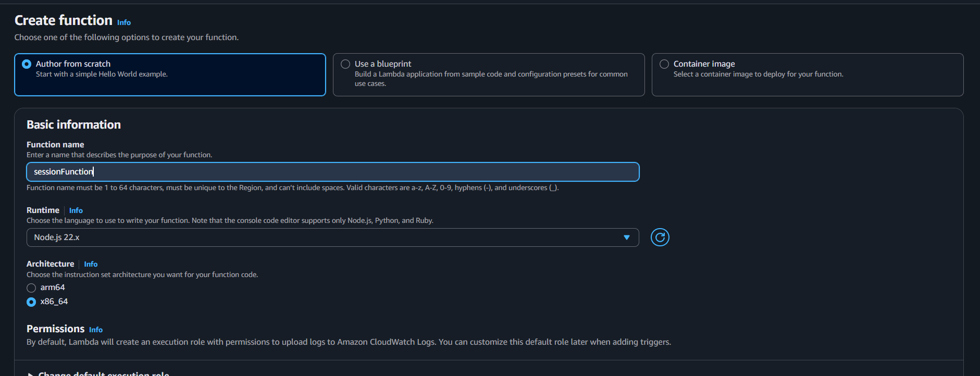The height and width of the screenshot is (376, 980).
Task: Open Info link next to Architecture
Action: [91, 264]
